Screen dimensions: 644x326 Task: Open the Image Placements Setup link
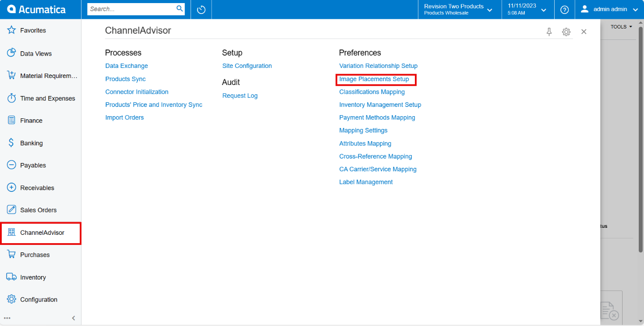(x=374, y=79)
